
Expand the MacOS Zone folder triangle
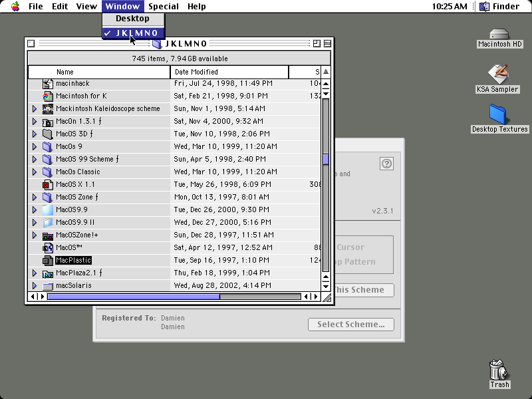tap(35, 197)
